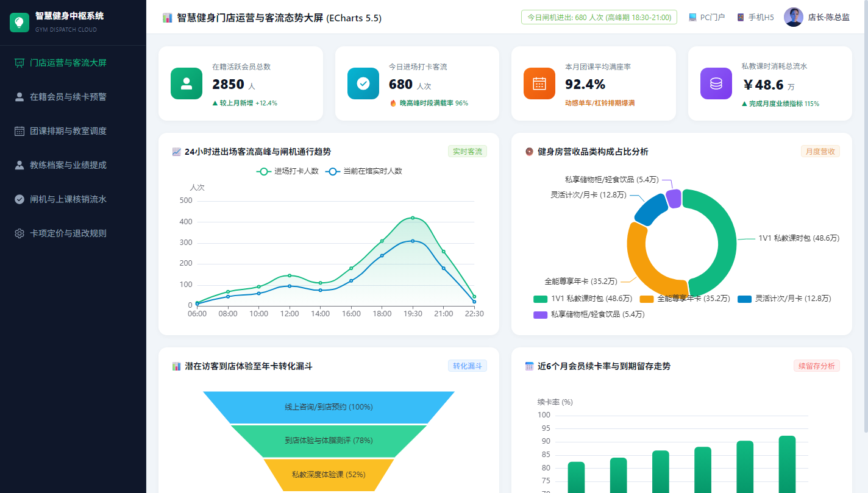Click the green member icon on 在籍活跃会员总数 card
The height and width of the screenshot is (493, 868).
[187, 83]
